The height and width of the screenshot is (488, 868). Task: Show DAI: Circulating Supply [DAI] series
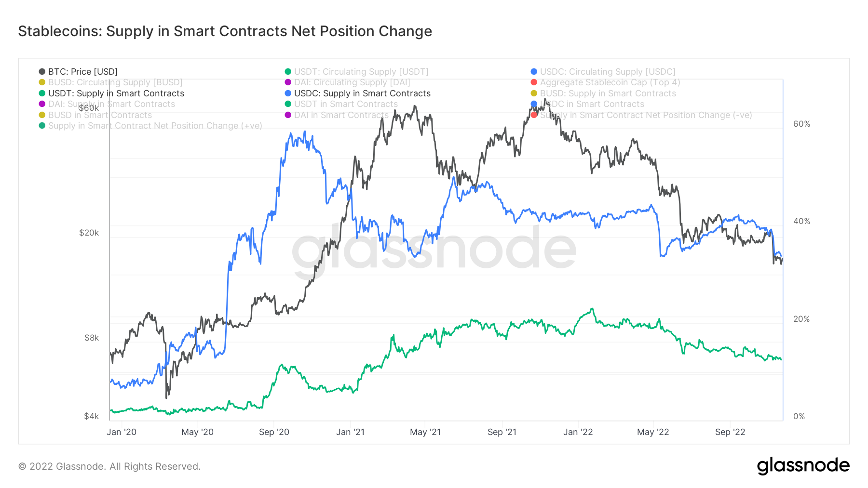coord(347,82)
